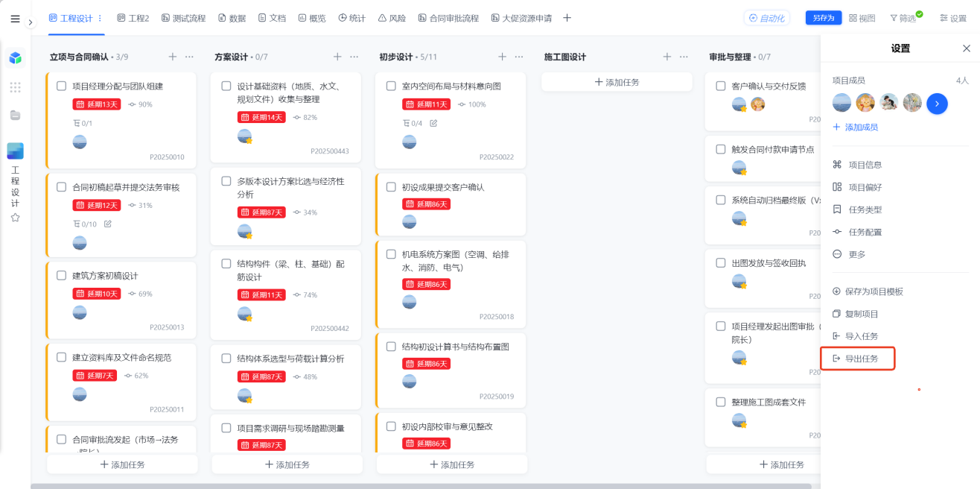This screenshot has width=980, height=489.
Task: Click 保存为项目模板
Action: [868, 291]
